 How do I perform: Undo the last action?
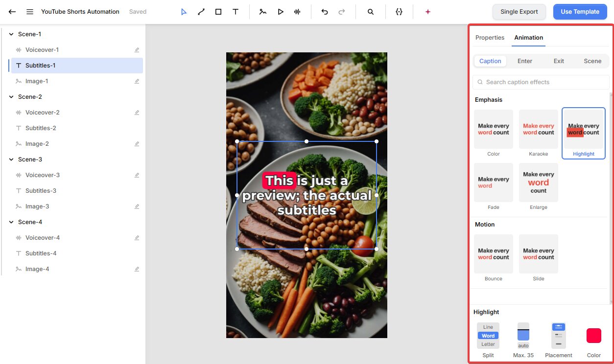coord(325,12)
